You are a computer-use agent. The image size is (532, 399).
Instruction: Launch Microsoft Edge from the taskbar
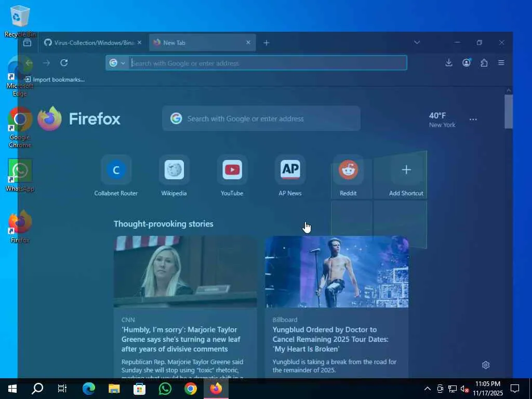(x=88, y=389)
